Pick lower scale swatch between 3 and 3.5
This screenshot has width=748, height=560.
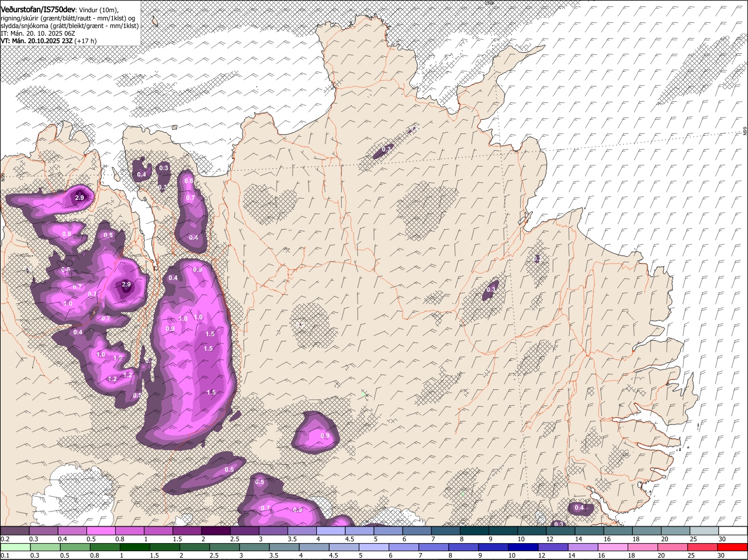(x=254, y=547)
